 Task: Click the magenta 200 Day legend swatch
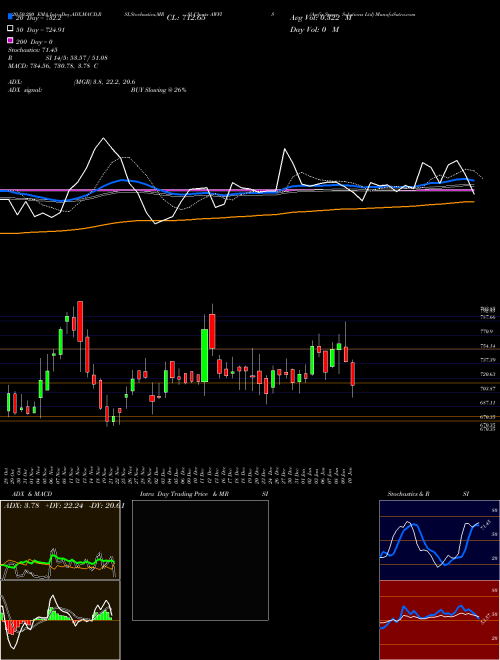[10, 41]
